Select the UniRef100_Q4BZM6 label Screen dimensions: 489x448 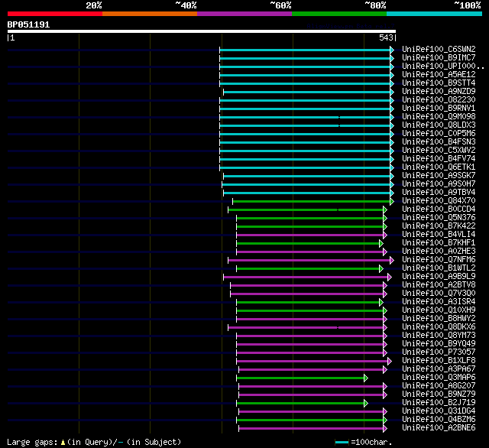[439, 420]
